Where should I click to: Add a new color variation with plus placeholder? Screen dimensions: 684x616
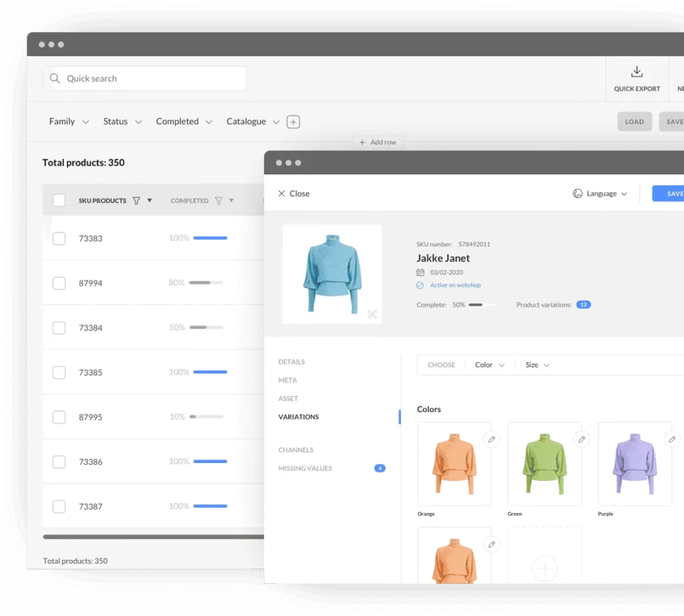(x=544, y=569)
